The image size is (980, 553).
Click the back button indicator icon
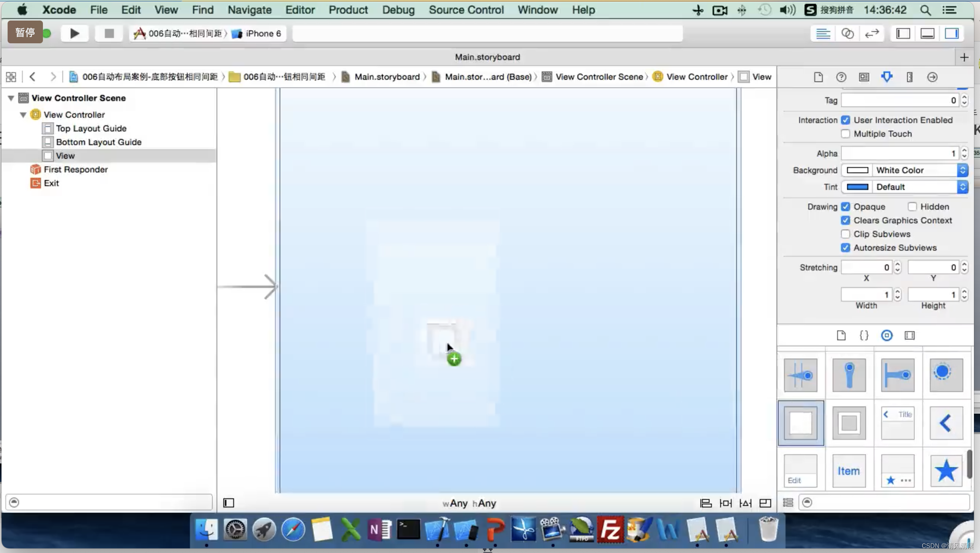(946, 422)
